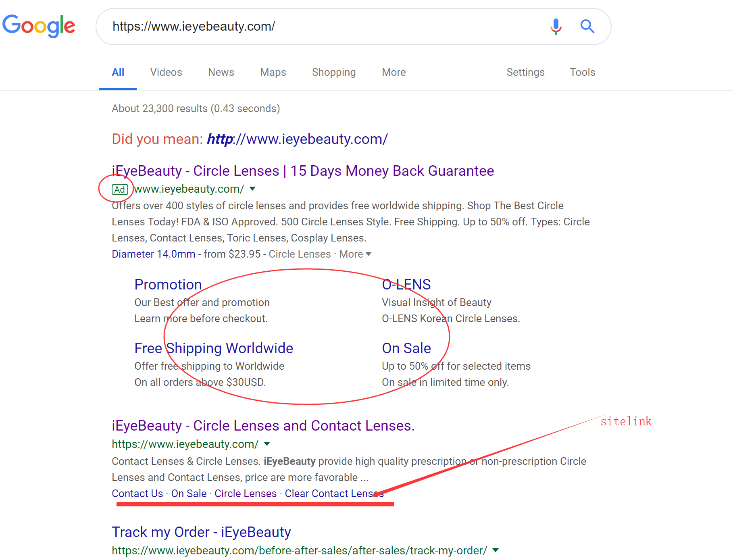Open dropdown arrow beside https://www.ieyebeauty.com/ result

click(x=267, y=444)
